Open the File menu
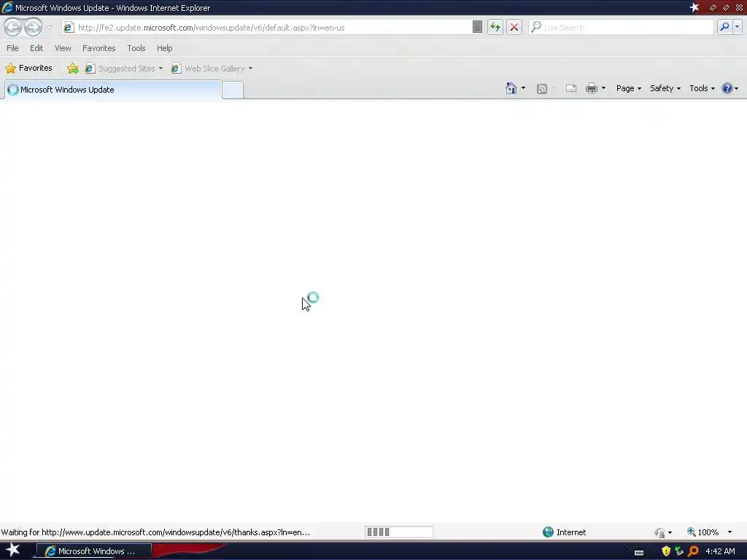Viewport: 747px width, 560px height. tap(12, 48)
